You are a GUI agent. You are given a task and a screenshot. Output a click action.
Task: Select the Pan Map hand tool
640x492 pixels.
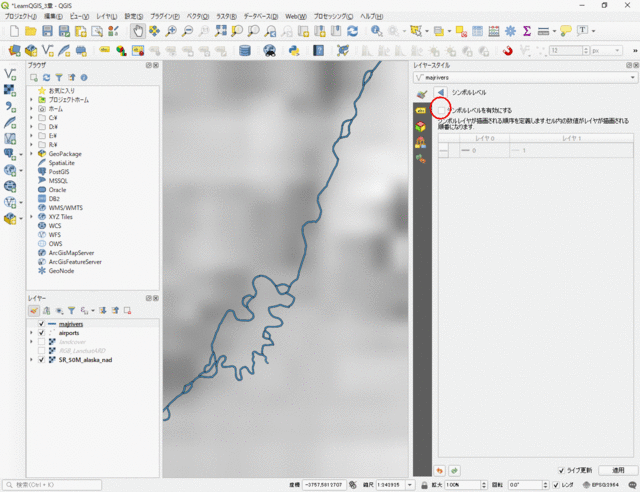click(x=138, y=31)
